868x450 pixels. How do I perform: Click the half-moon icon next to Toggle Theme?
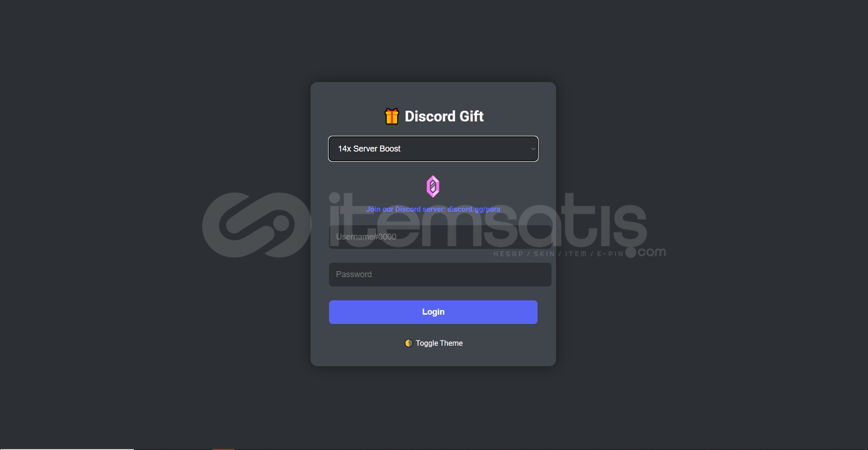[409, 343]
